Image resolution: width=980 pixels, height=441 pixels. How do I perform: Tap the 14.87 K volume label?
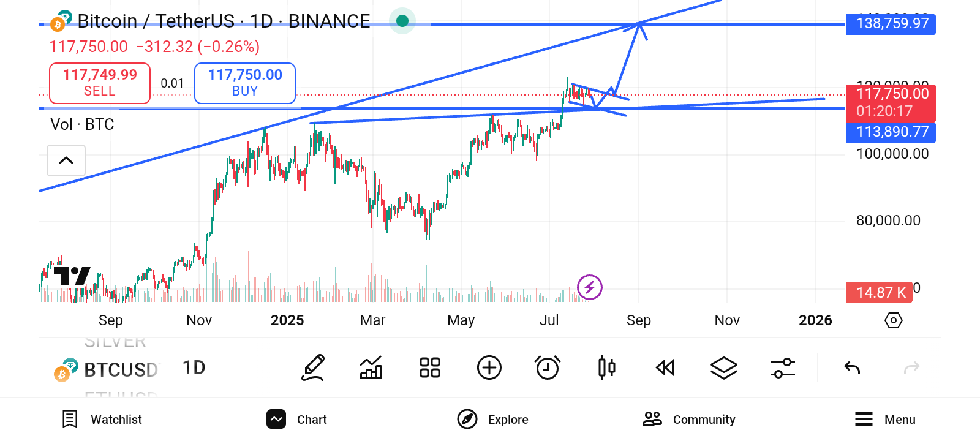point(880,292)
